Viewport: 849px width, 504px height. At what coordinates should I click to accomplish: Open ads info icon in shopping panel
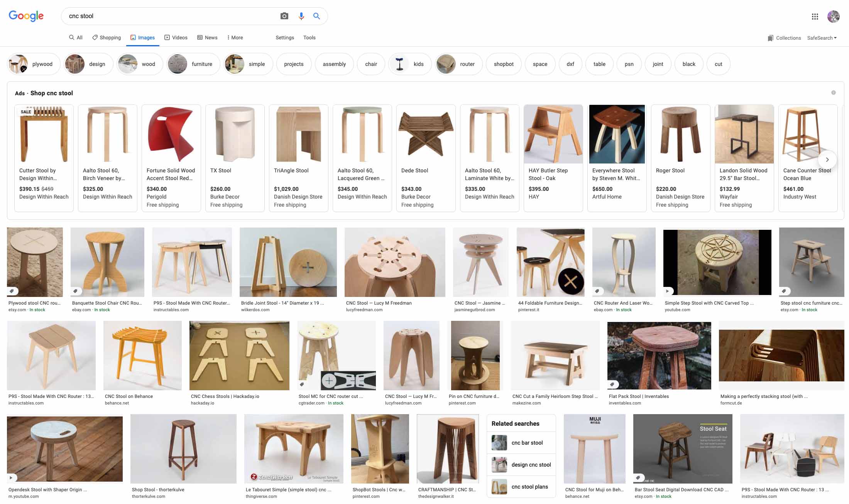(833, 93)
